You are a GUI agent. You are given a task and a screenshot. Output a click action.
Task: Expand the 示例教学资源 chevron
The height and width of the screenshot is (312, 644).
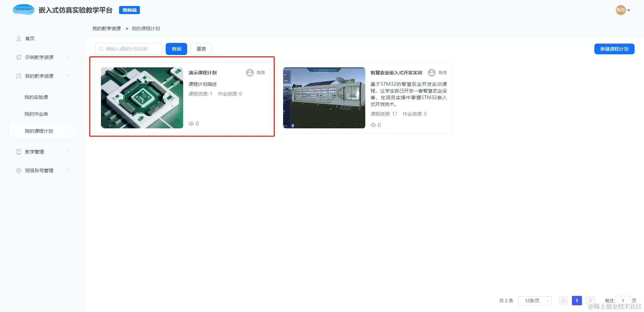(68, 57)
